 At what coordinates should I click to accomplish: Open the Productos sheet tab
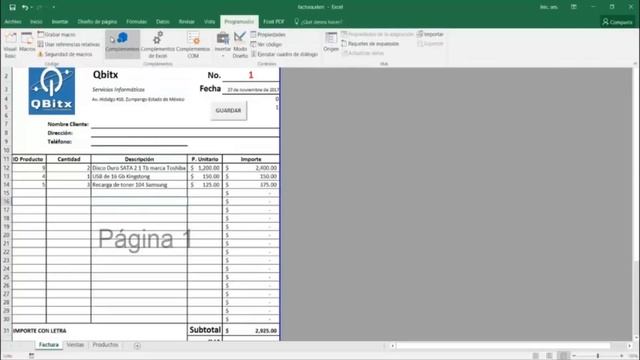pos(105,345)
